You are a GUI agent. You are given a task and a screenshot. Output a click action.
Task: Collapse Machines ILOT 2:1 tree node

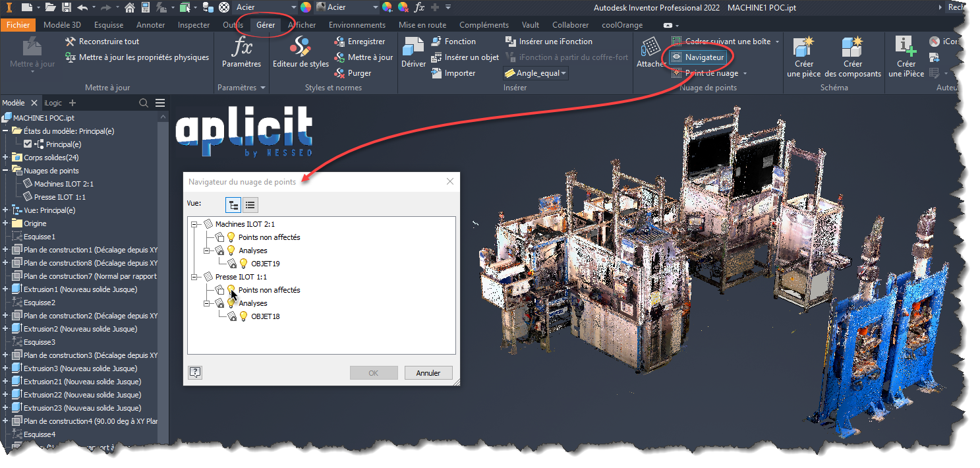194,224
